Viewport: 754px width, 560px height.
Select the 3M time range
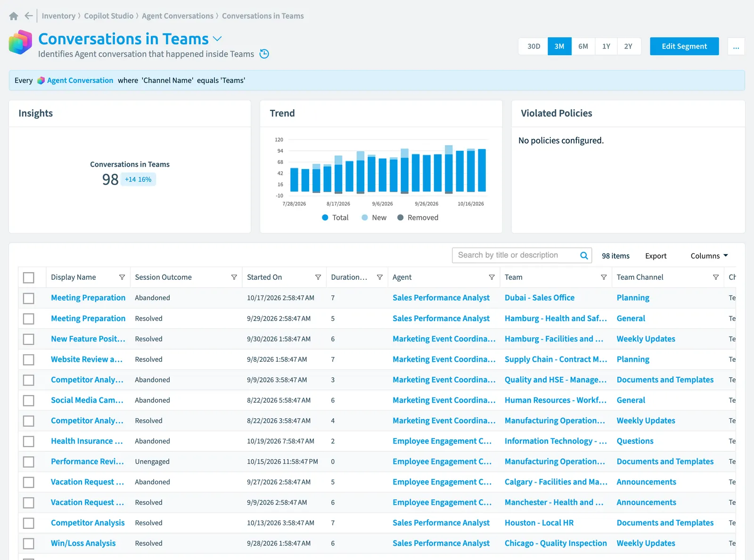559,46
